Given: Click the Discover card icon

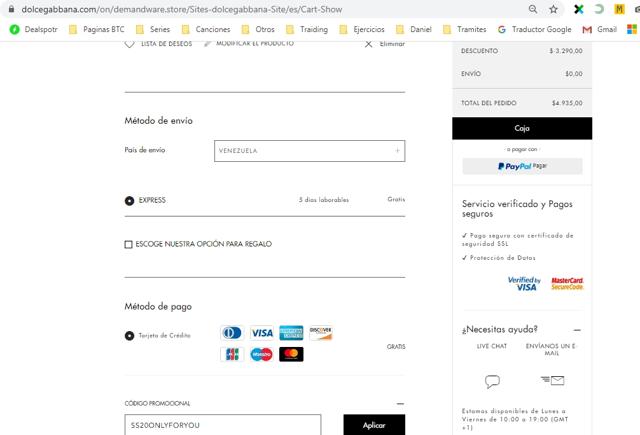Looking at the screenshot, I should click(x=321, y=333).
